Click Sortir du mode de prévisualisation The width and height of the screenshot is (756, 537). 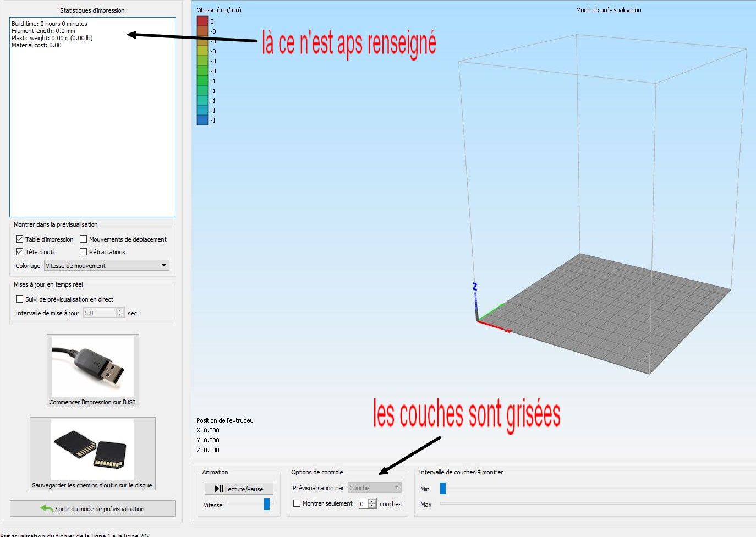(x=92, y=508)
